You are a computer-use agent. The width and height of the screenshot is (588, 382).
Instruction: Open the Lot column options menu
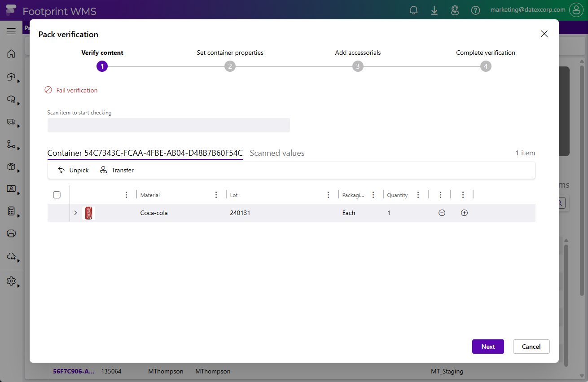pyautogui.click(x=329, y=195)
